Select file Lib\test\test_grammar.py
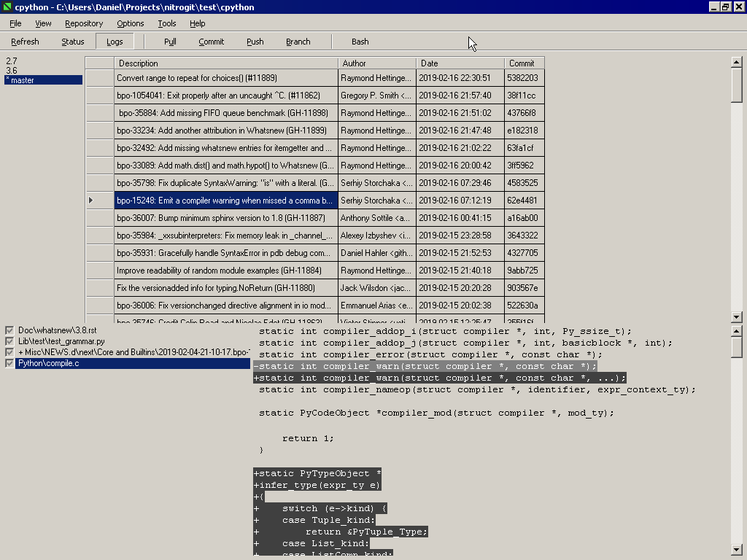The width and height of the screenshot is (747, 560). 61,341
